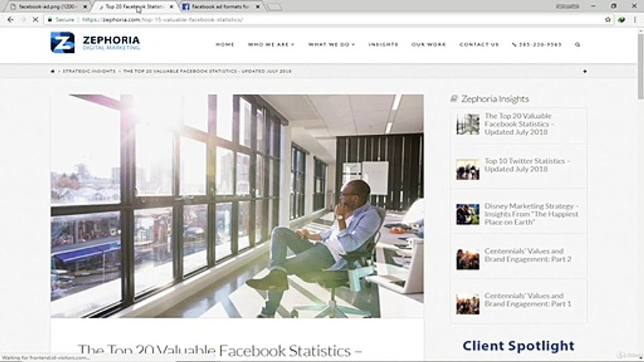Image resolution: width=644 pixels, height=362 pixels.
Task: Select the Top 20 Facebook Statistics tab
Action: (135, 7)
